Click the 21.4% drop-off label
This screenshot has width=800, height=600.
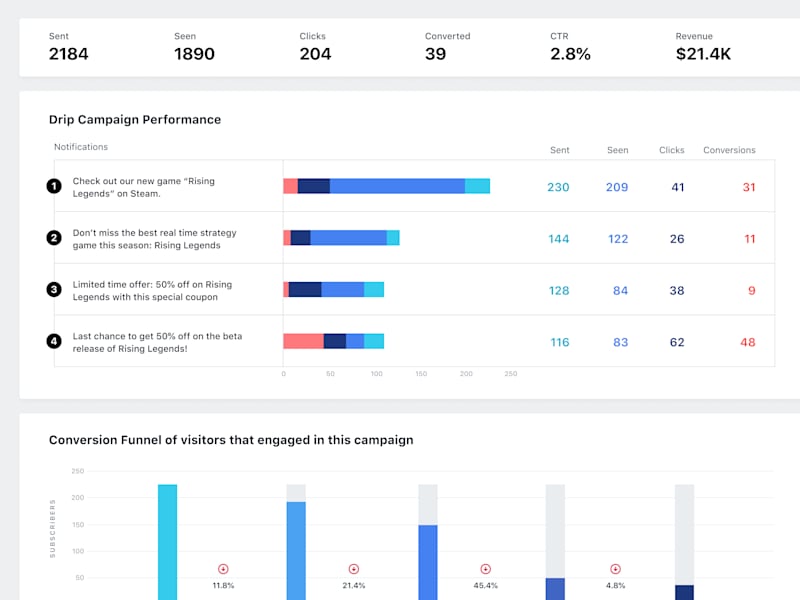click(x=354, y=586)
